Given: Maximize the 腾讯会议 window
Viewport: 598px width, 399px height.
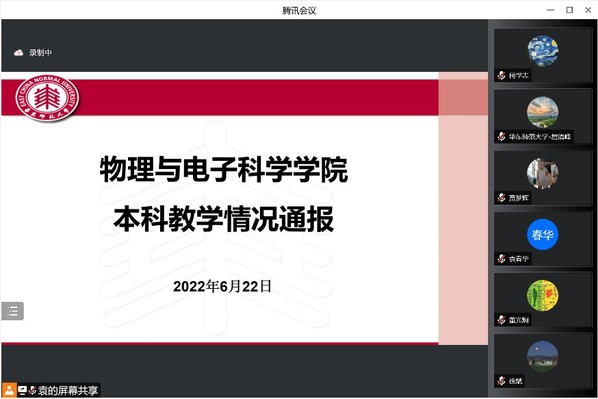Looking at the screenshot, I should tap(569, 10).
